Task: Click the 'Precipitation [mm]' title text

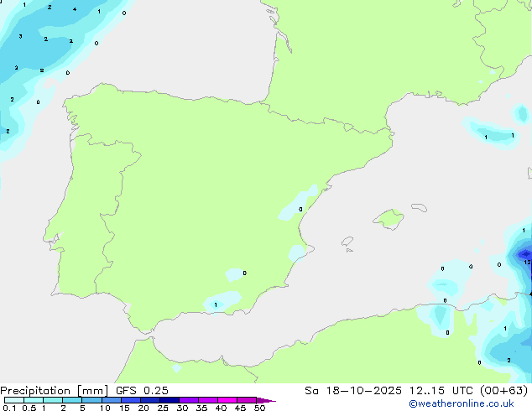Action: (x=55, y=391)
